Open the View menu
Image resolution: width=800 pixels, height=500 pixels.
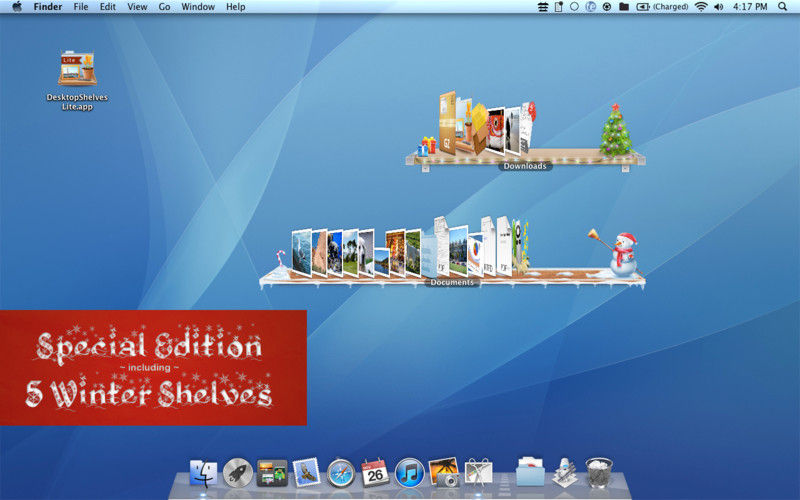[x=137, y=7]
